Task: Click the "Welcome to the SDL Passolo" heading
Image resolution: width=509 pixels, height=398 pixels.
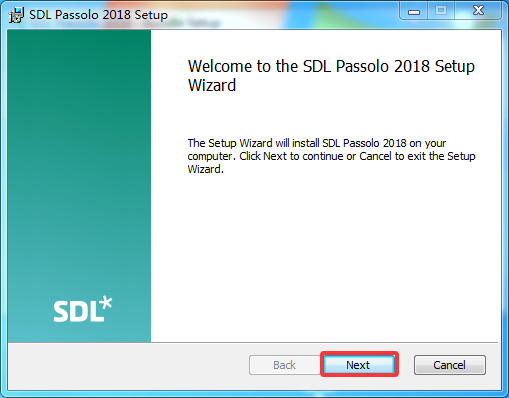Action: tap(291, 66)
